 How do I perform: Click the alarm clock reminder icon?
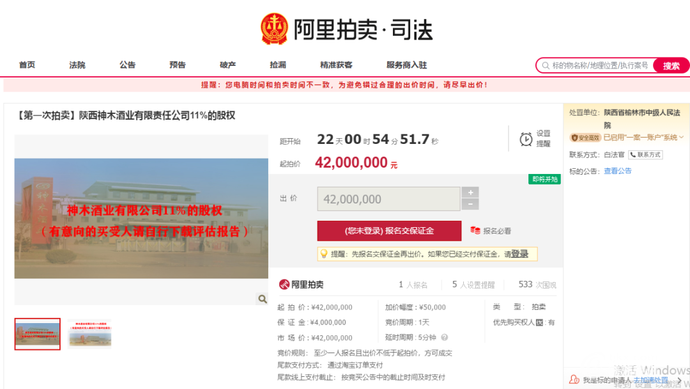526,139
